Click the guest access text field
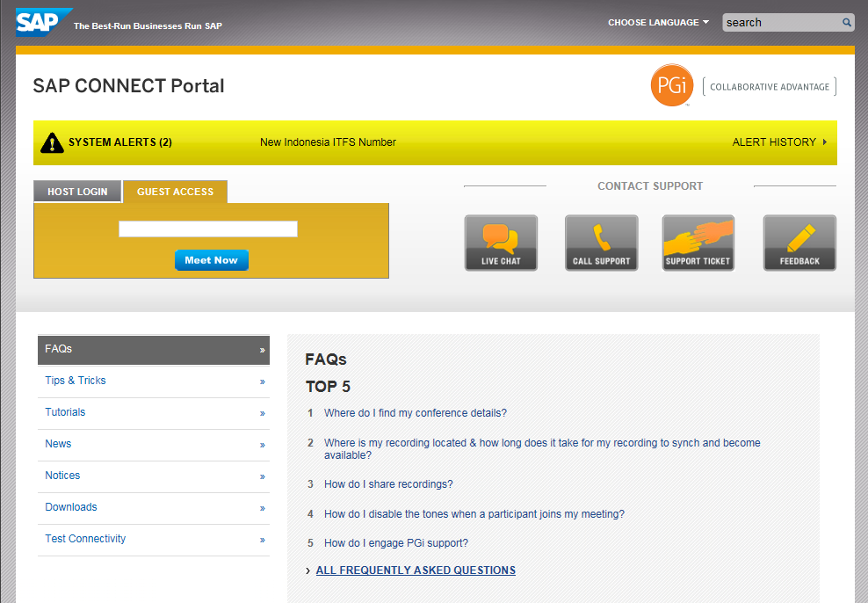This screenshot has height=603, width=868. [208, 229]
